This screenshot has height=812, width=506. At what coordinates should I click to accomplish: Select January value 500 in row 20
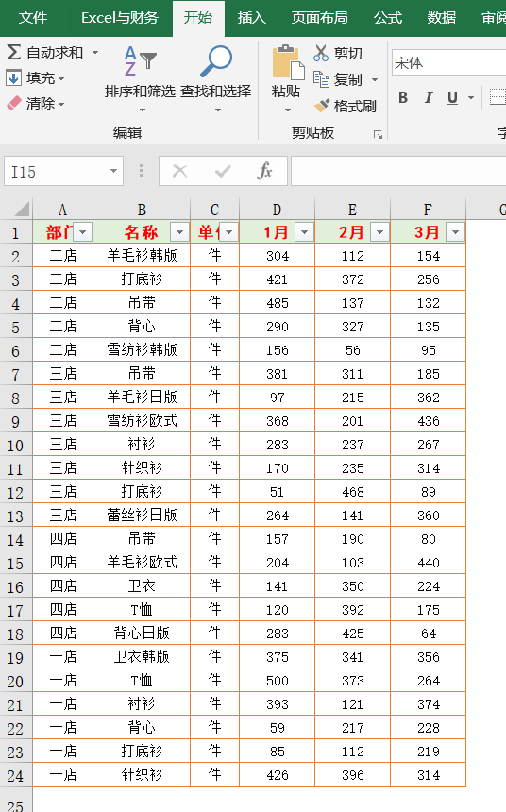[278, 681]
